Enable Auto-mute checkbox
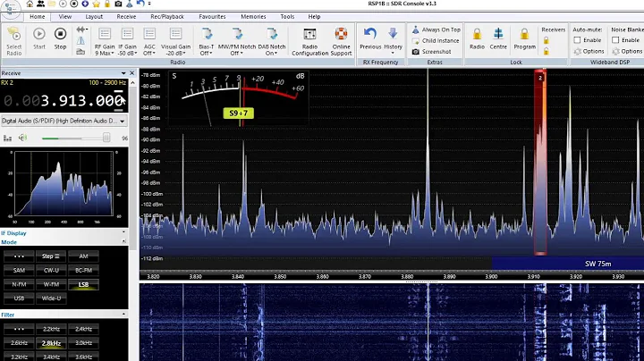Viewport: 644px width, 361px height. click(x=577, y=40)
